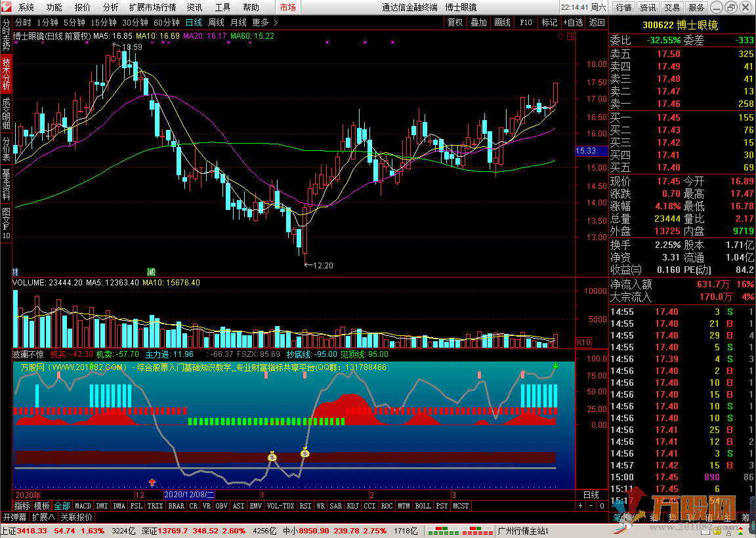Click the 标记 mark button
756x538 pixels.
click(x=549, y=23)
